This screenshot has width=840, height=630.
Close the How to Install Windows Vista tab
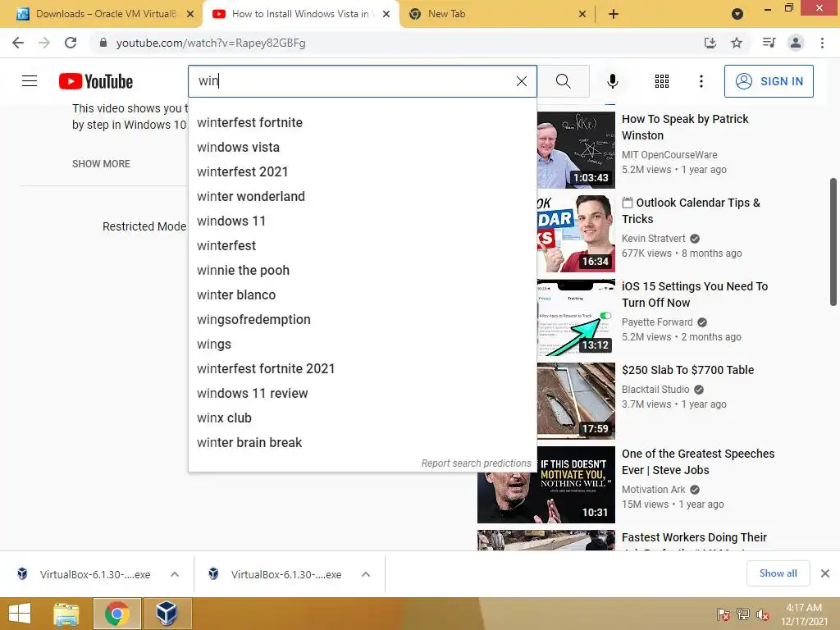[x=386, y=14]
